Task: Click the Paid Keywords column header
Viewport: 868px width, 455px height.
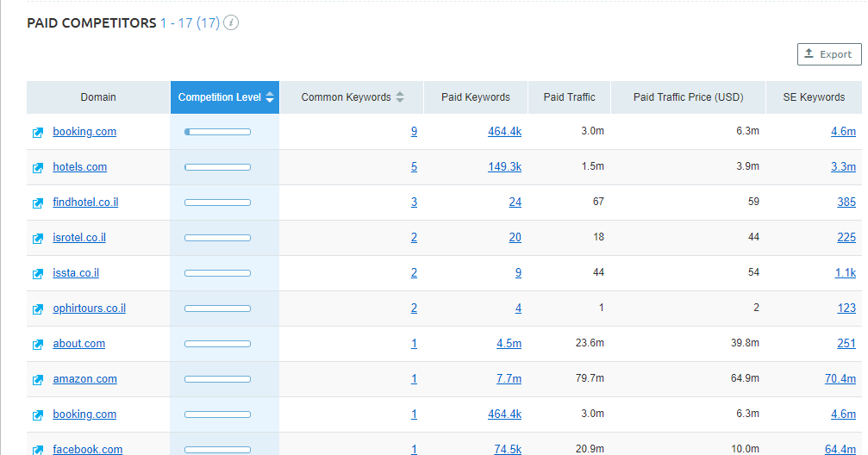Action: (x=476, y=97)
